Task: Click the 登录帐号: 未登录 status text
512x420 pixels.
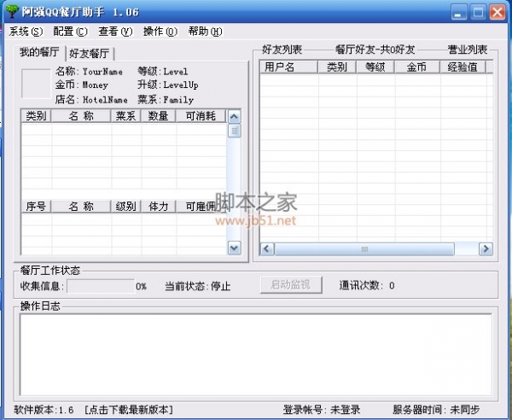Action: (322, 410)
